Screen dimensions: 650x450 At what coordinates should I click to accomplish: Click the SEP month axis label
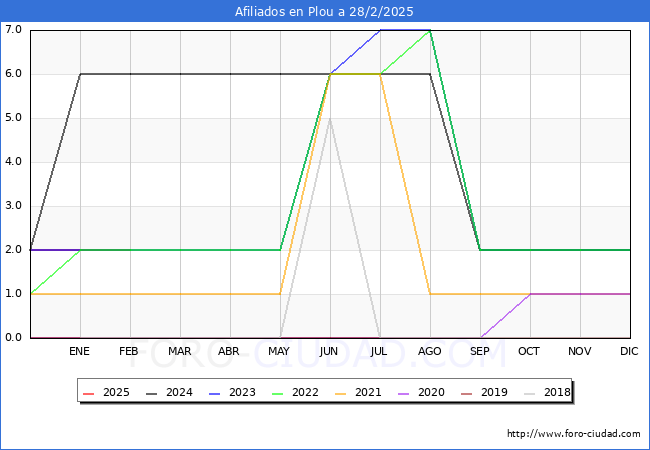[x=480, y=351]
